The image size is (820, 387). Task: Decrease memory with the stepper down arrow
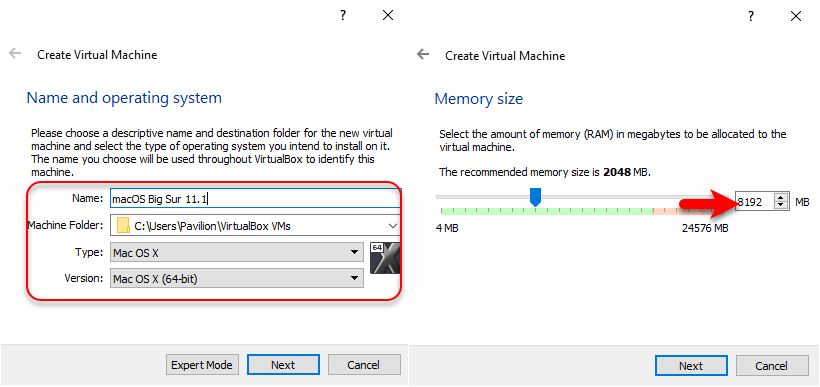tap(781, 205)
